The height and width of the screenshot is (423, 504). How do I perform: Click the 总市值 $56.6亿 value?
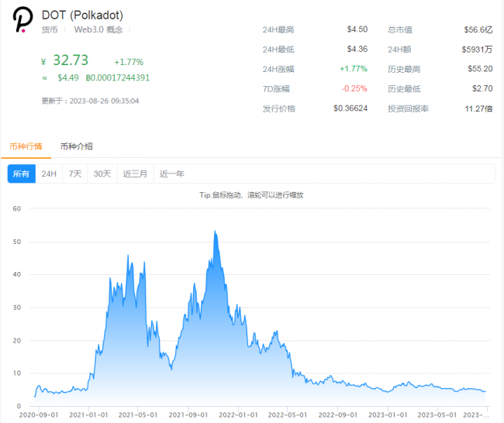pyautogui.click(x=478, y=30)
